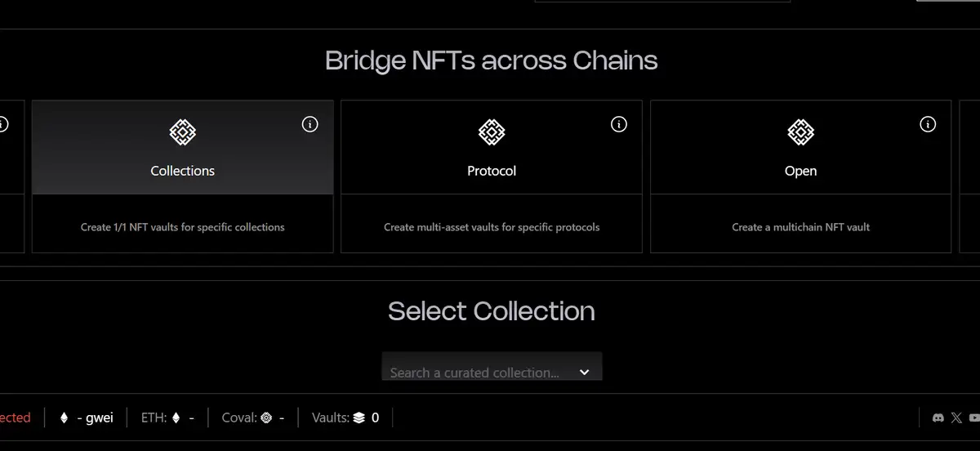Select the Protocol vault type tab
This screenshot has height=451, width=980.
click(492, 171)
